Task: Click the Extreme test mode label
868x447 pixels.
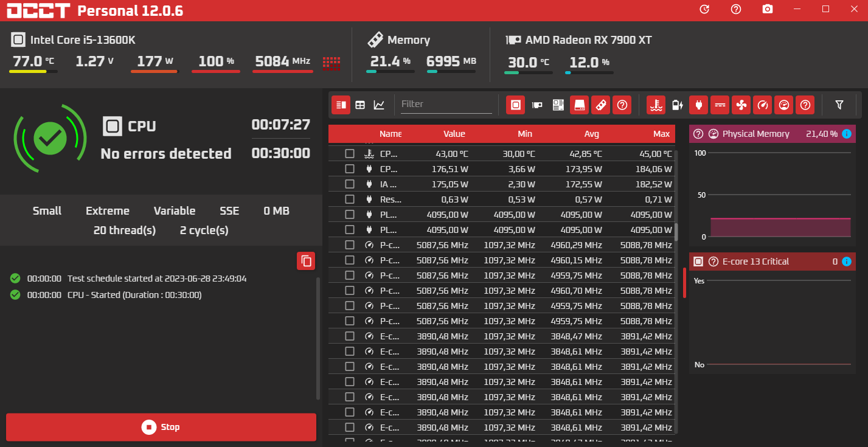Action: [108, 211]
